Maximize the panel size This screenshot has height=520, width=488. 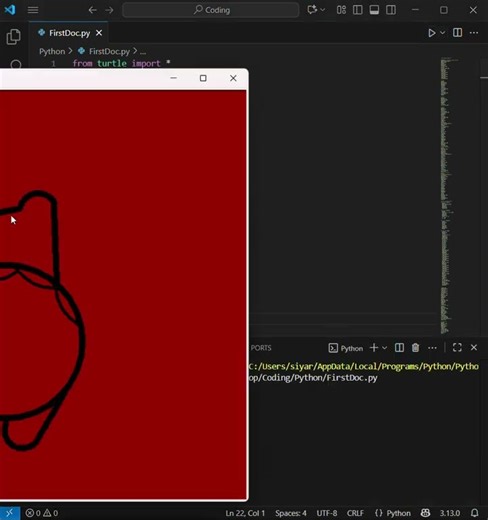(457, 348)
